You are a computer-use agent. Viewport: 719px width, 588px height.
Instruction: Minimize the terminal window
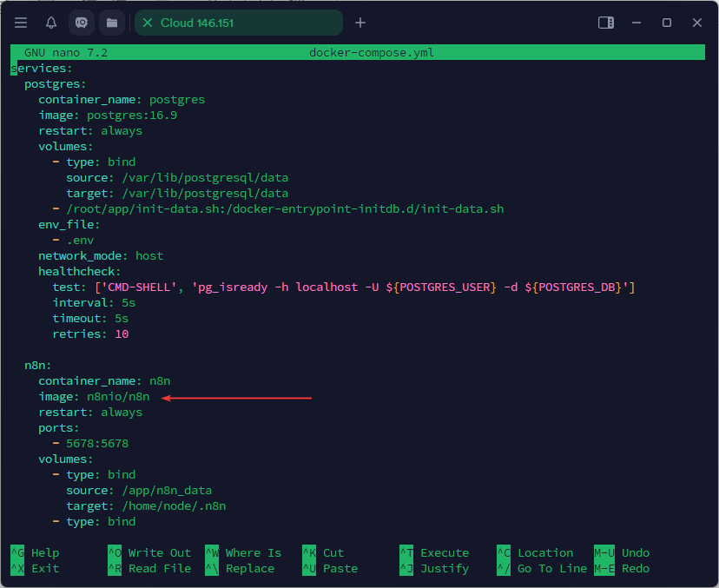(x=637, y=23)
